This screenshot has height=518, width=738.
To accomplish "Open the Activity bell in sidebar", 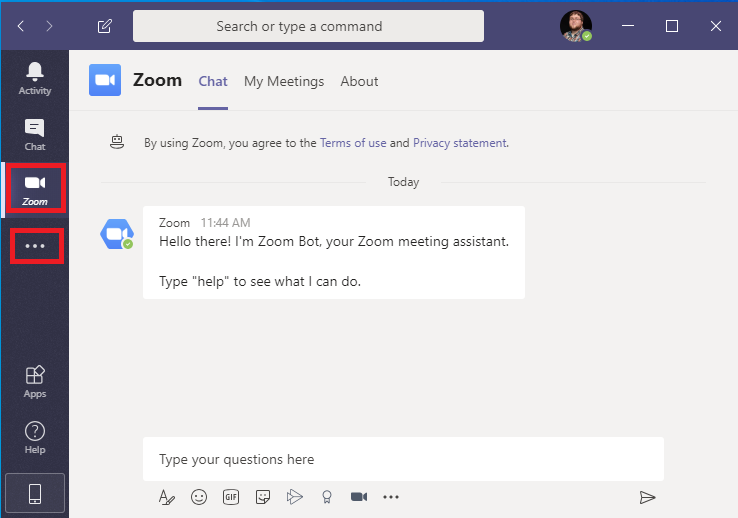I will [x=35, y=79].
